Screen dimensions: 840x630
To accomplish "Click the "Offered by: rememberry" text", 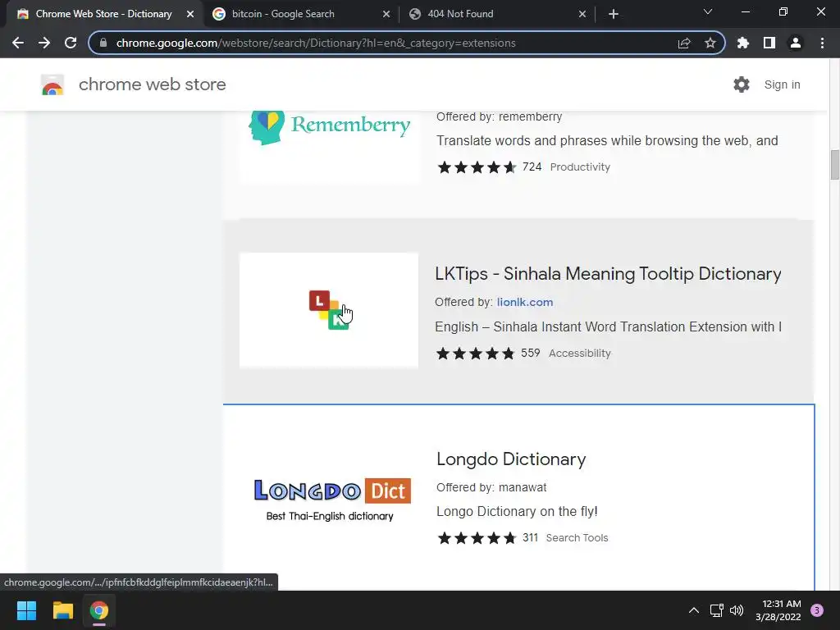I will [x=500, y=116].
